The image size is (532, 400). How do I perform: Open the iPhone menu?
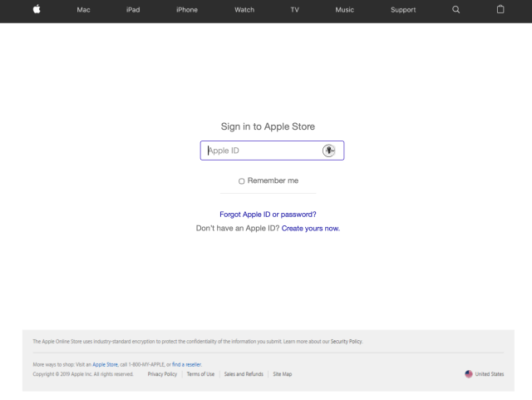(187, 10)
